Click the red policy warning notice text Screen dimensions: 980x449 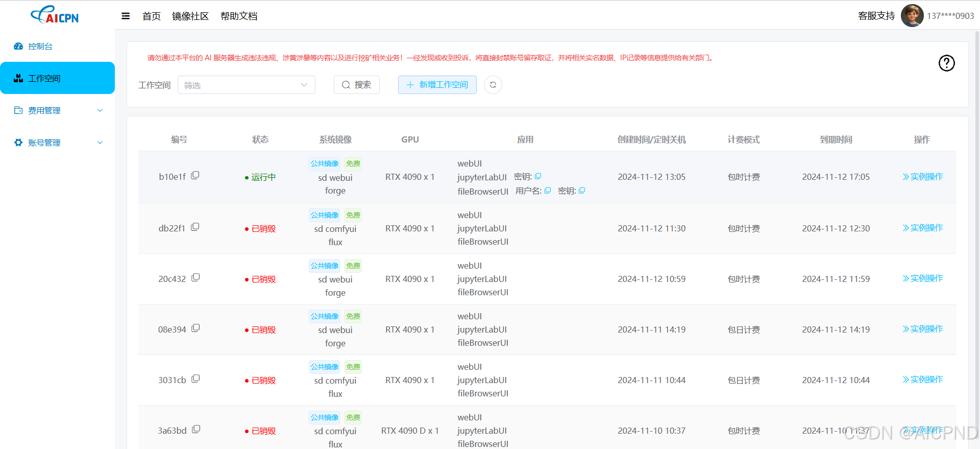click(431, 58)
